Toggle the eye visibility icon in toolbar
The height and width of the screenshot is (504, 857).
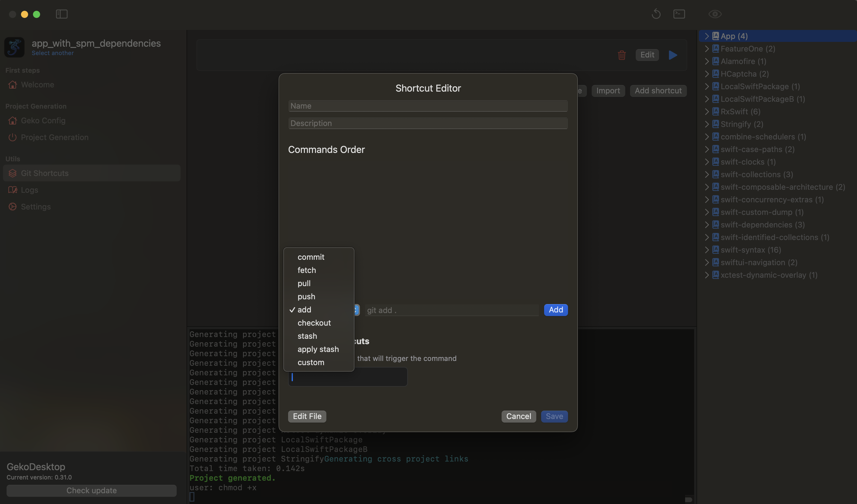click(x=715, y=14)
